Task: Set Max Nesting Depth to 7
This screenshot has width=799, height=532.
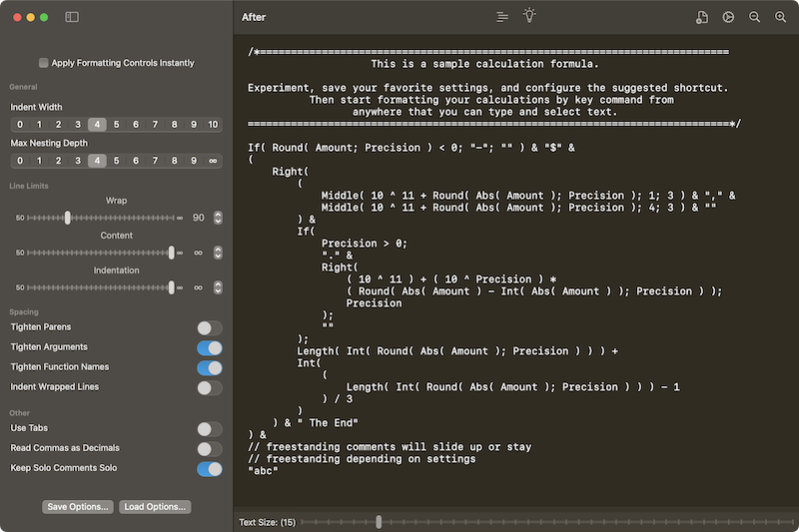Action: (155, 161)
